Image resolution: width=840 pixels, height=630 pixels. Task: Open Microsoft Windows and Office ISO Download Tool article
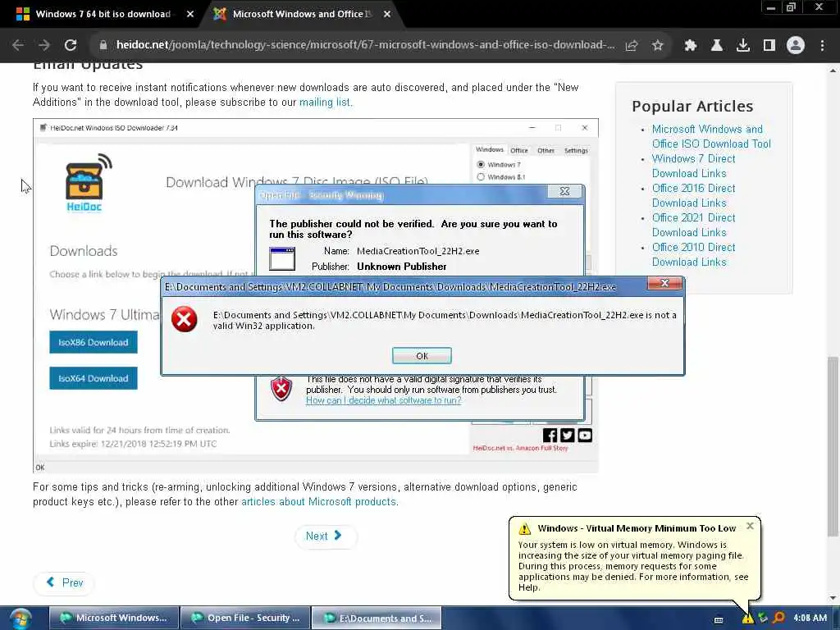click(x=711, y=137)
